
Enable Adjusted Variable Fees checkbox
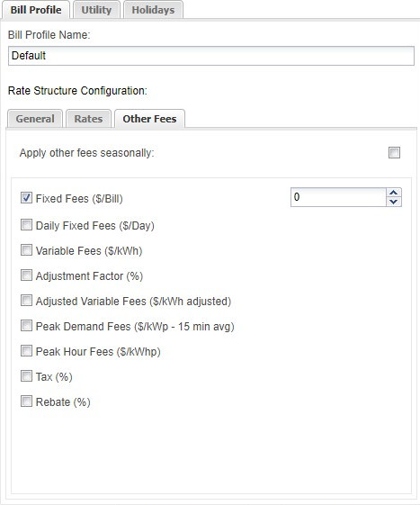[x=26, y=301]
